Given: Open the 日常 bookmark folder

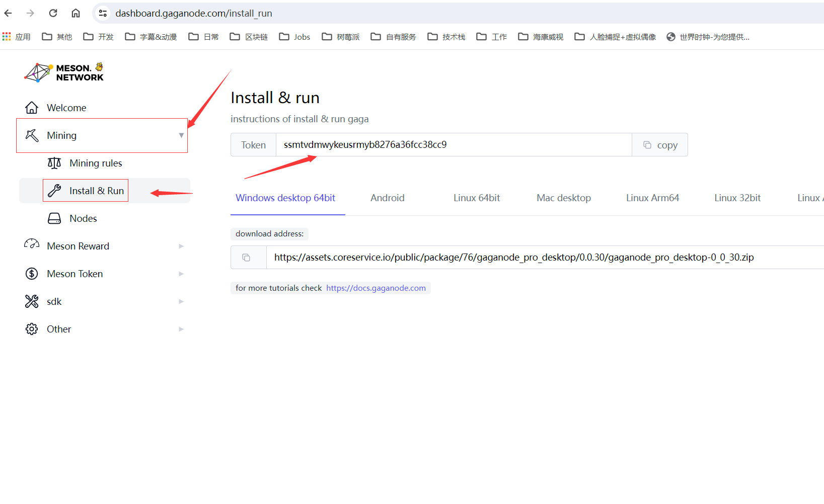Looking at the screenshot, I should coord(204,37).
